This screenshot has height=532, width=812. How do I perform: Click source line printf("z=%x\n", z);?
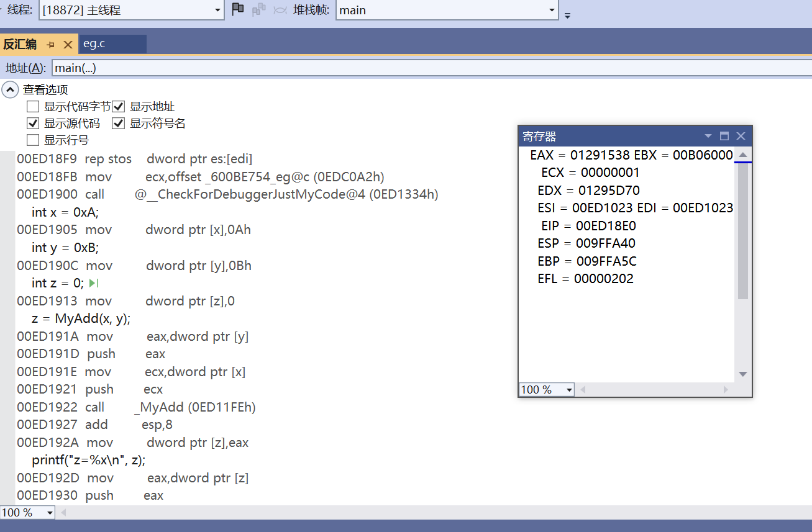[89, 460]
